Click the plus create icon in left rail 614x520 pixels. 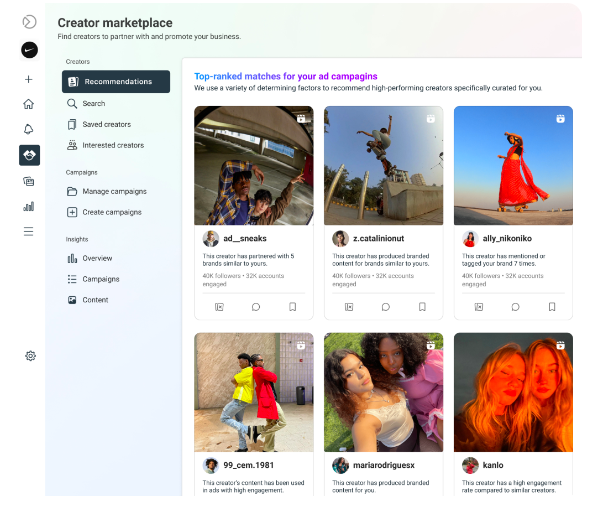click(x=29, y=79)
